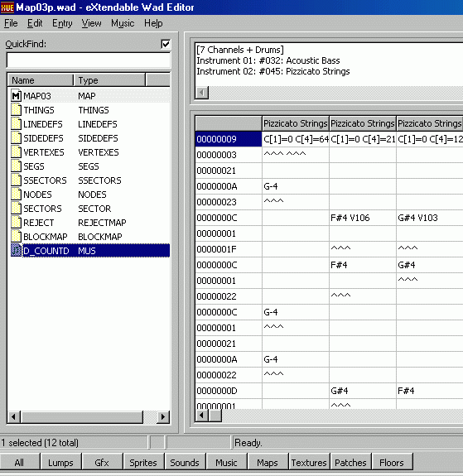The image size is (463, 476).
Task: Click the THINGS lump icon
Action: 16,110
